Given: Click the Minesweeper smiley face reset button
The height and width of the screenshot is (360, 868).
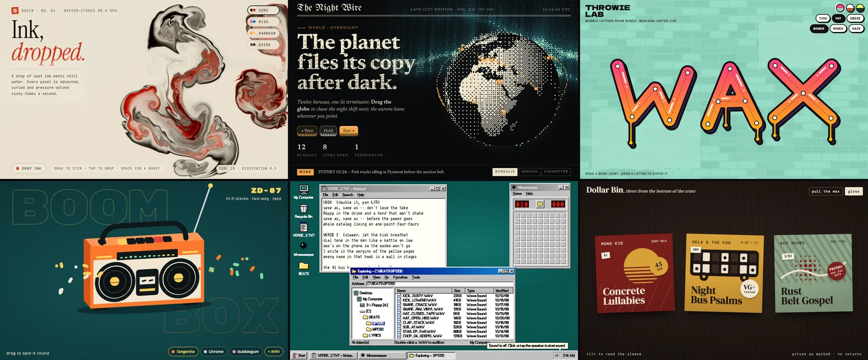Looking at the screenshot, I should point(540,204).
